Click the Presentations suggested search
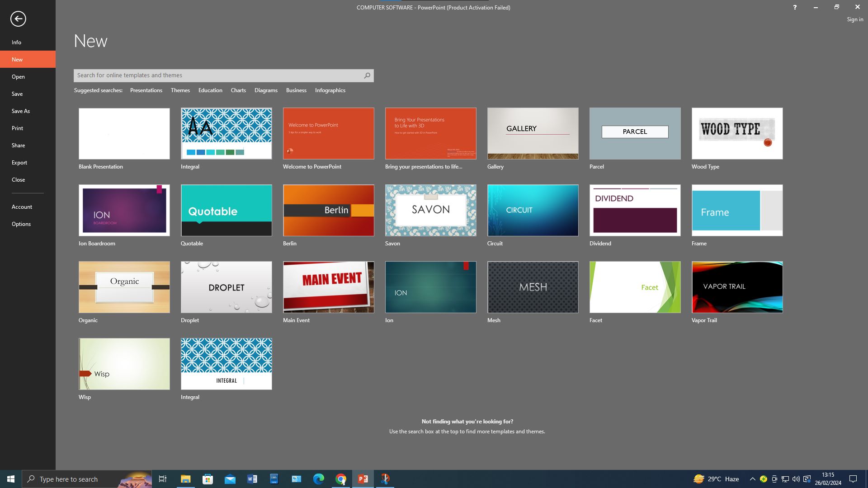 (x=146, y=90)
